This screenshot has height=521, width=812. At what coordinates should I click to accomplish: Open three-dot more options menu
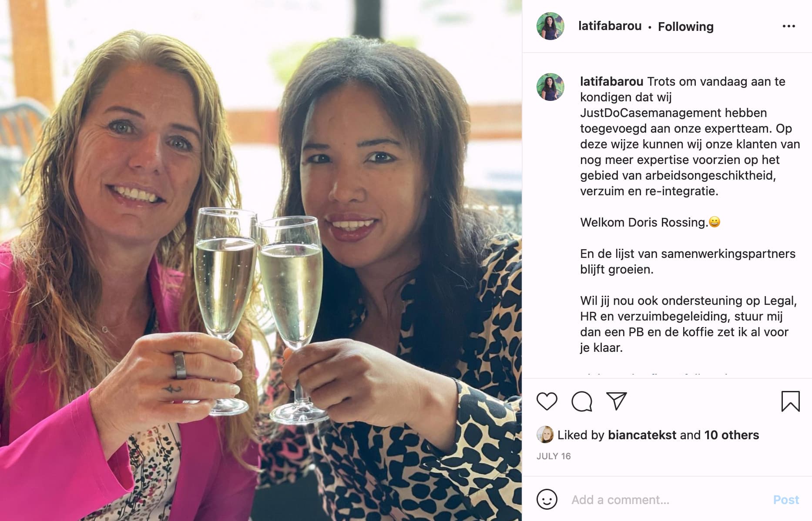789,27
